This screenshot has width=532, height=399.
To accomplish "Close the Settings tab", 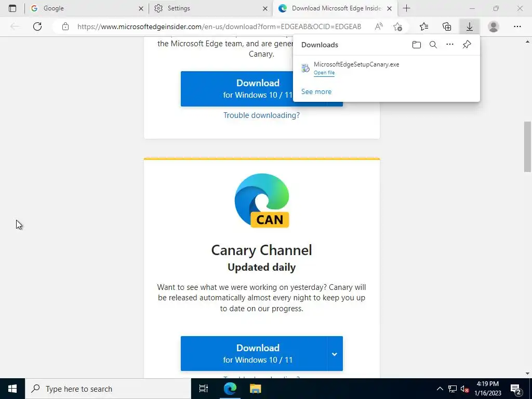I will tap(265, 8).
